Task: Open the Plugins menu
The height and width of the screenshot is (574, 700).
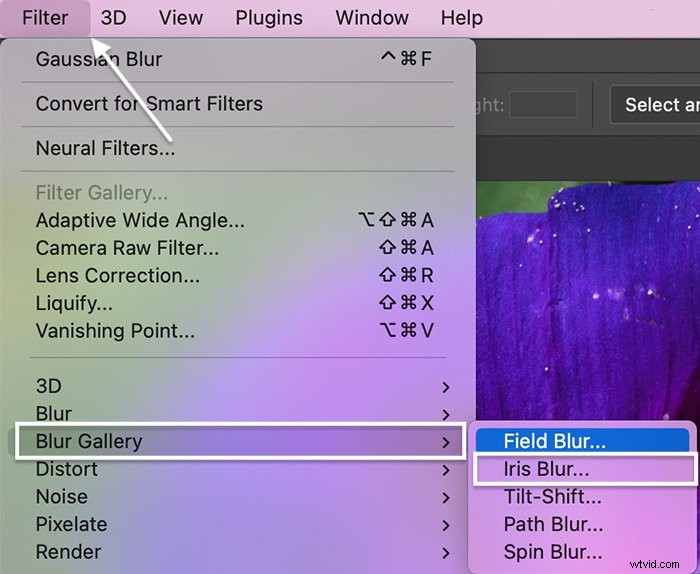Action: [x=269, y=18]
